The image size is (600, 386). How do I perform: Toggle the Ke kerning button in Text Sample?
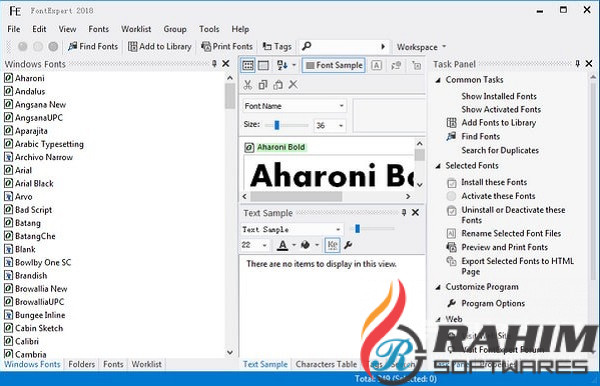tap(332, 245)
